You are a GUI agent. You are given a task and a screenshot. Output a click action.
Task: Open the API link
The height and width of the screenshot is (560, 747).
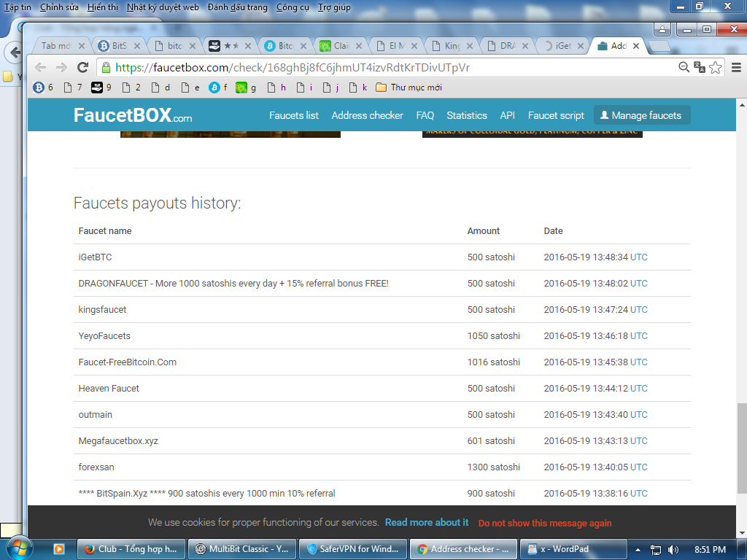tap(508, 115)
